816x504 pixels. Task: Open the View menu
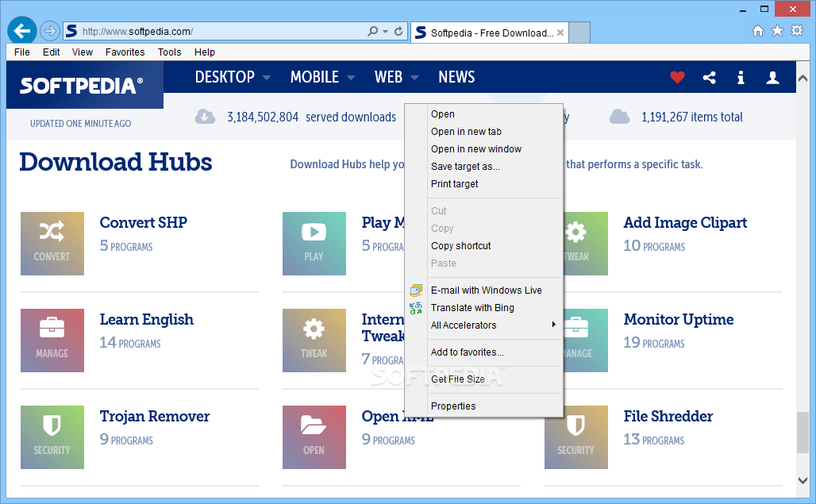pyautogui.click(x=83, y=52)
